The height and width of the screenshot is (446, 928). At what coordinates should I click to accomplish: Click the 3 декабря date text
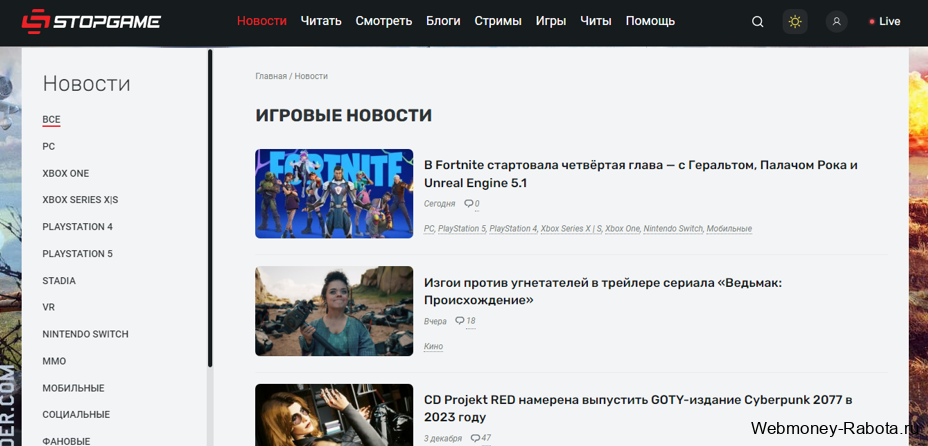(443, 438)
